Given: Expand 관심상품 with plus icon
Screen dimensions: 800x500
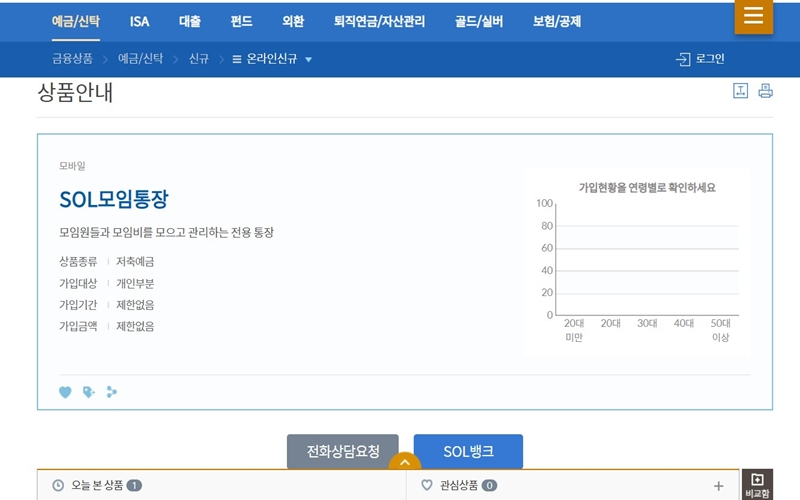Looking at the screenshot, I should coord(718,486).
